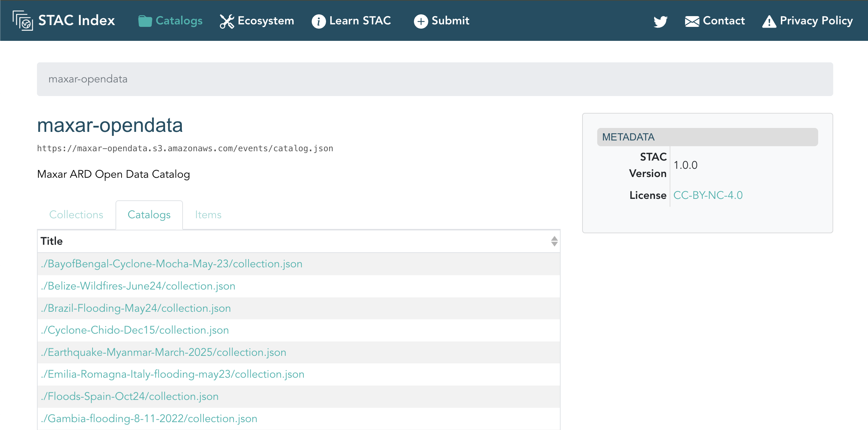Switch to the Items tab

pos(208,215)
